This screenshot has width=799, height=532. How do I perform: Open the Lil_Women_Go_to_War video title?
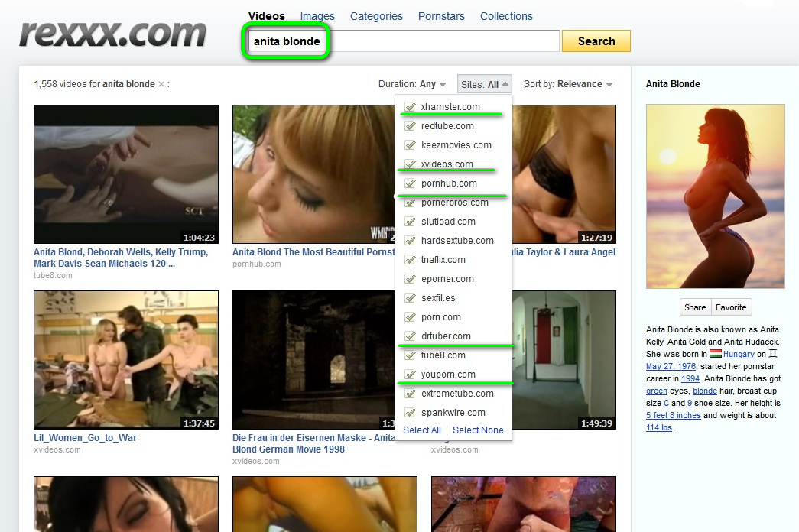pyautogui.click(x=85, y=438)
